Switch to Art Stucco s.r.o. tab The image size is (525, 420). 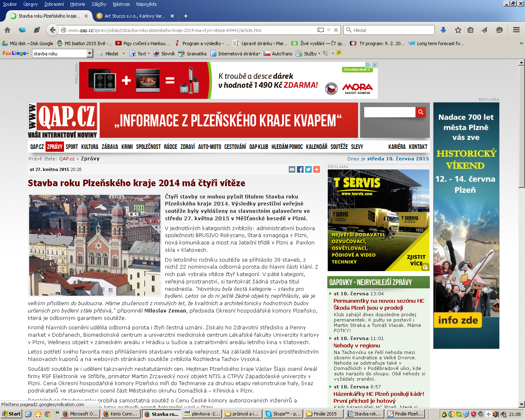pyautogui.click(x=135, y=16)
